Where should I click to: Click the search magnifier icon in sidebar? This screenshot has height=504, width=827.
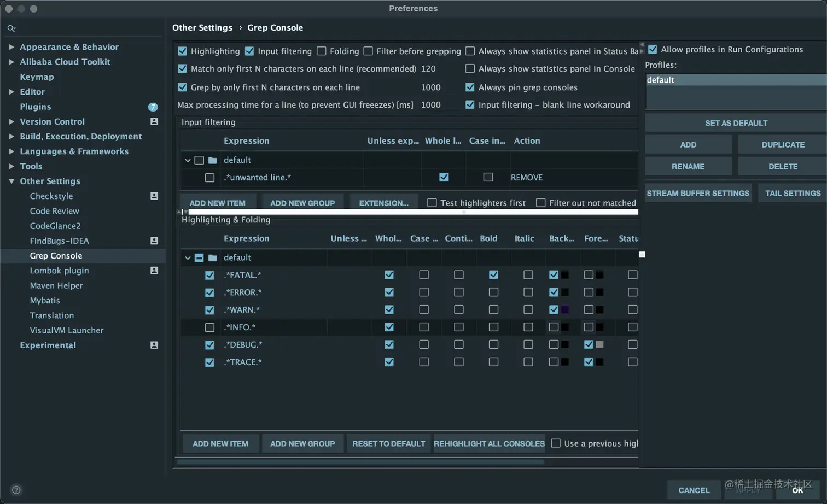coord(11,28)
